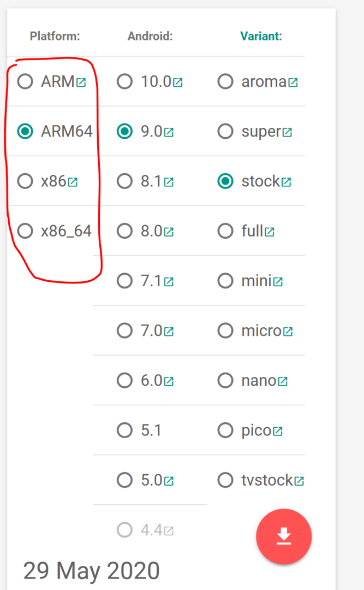Open external link icon next to pico
Screen dimensions: 364x590
click(x=278, y=431)
